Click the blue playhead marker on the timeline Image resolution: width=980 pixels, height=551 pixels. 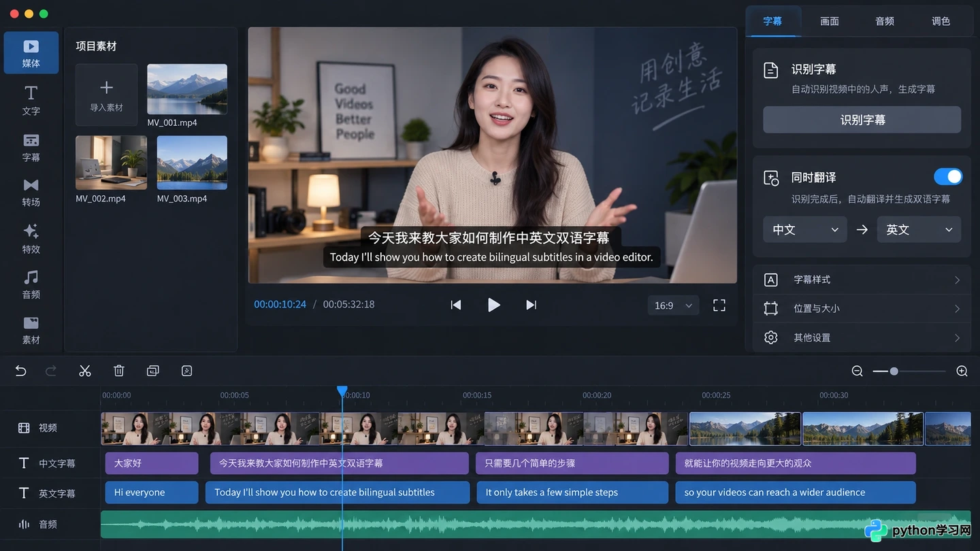(x=342, y=391)
